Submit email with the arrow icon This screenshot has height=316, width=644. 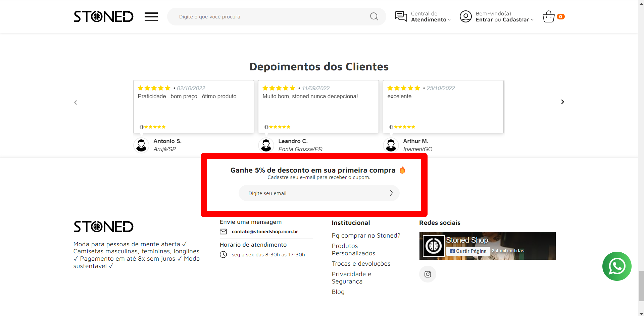pos(391,193)
